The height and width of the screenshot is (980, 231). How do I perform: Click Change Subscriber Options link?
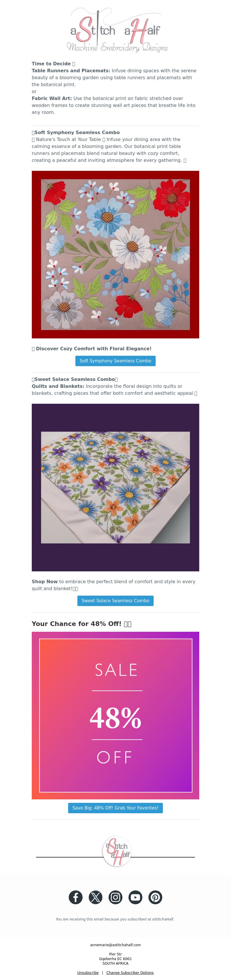[130, 973]
